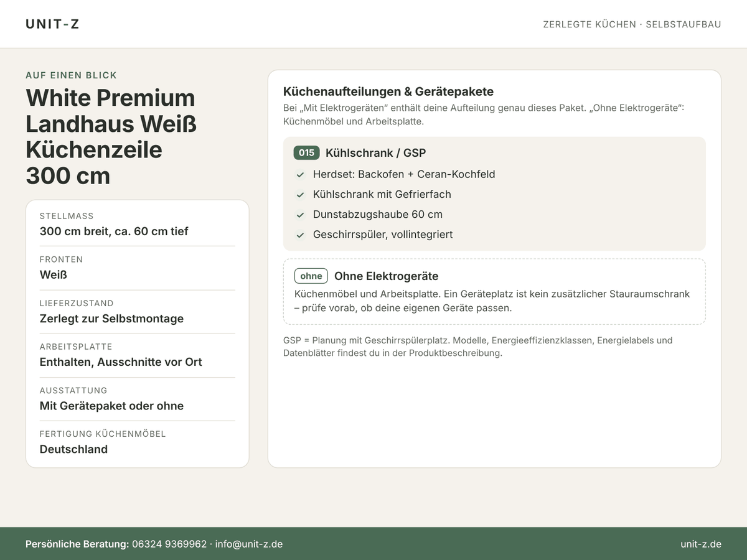Click the Fronten value Weiß
The width and height of the screenshot is (747, 560).
54,275
